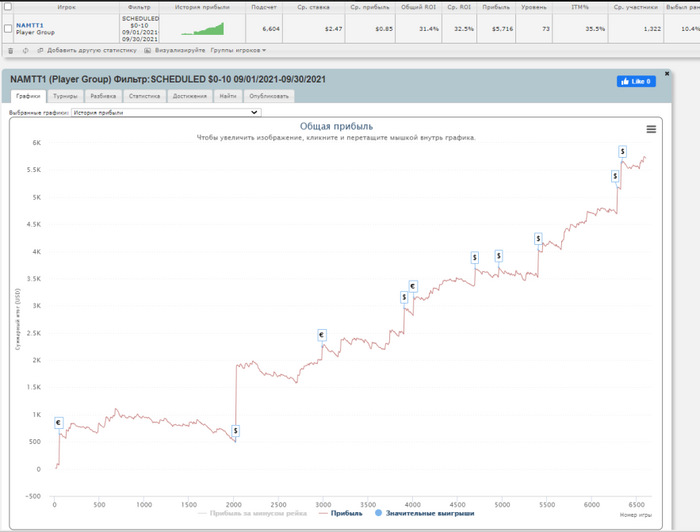
Task: Open the NAMTT1 player link
Action: [x=30, y=25]
